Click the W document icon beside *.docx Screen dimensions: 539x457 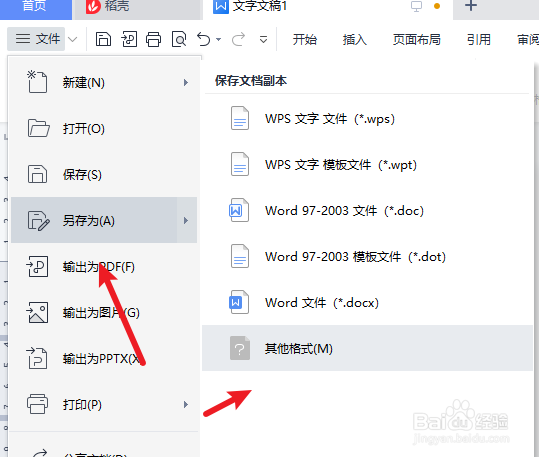(x=239, y=302)
